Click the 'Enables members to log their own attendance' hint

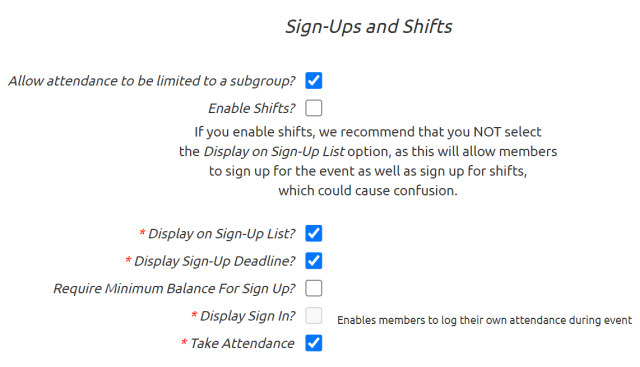click(484, 320)
